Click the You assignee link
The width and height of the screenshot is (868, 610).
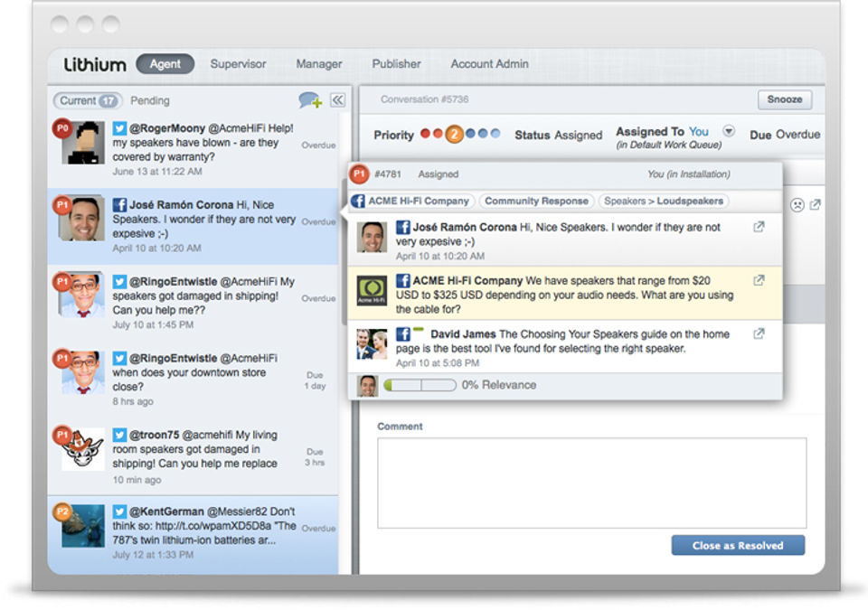click(699, 131)
